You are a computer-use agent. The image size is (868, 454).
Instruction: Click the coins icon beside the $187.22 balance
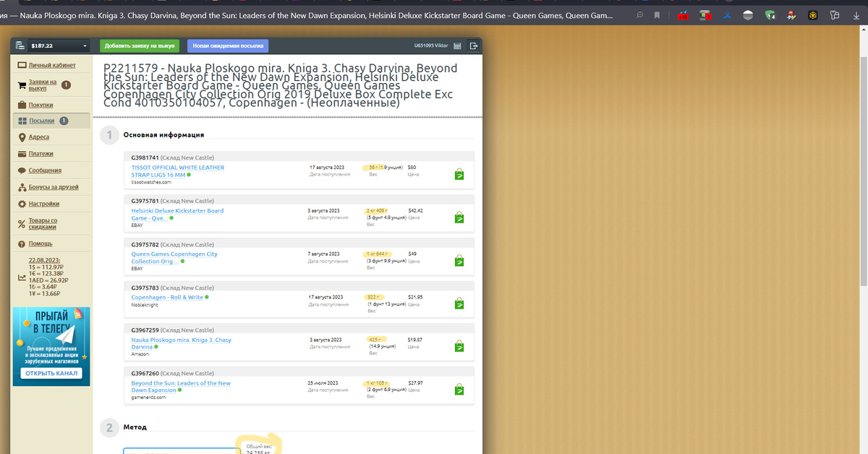click(20, 46)
